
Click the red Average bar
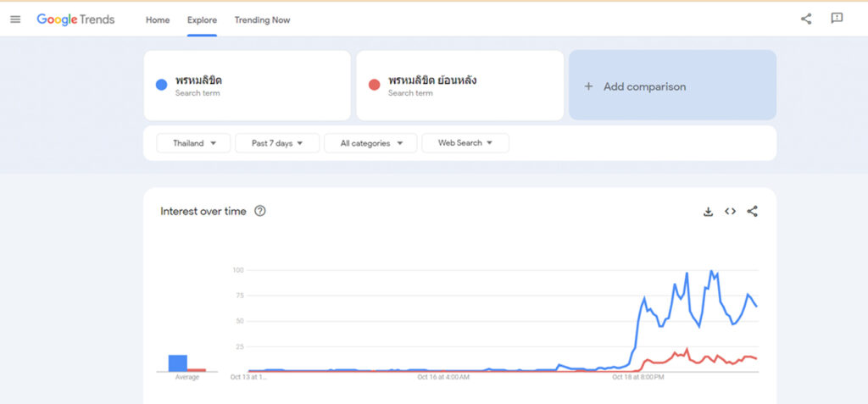click(197, 369)
